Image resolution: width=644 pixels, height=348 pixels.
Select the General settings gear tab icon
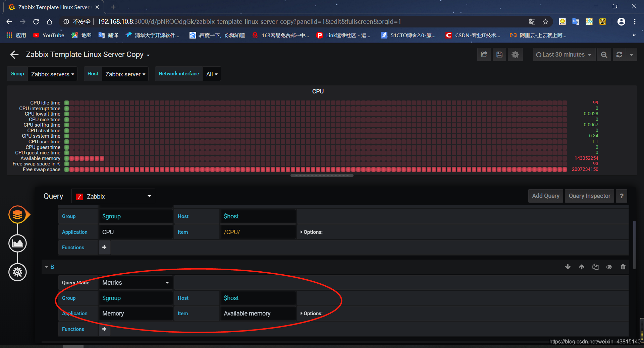pos(17,272)
